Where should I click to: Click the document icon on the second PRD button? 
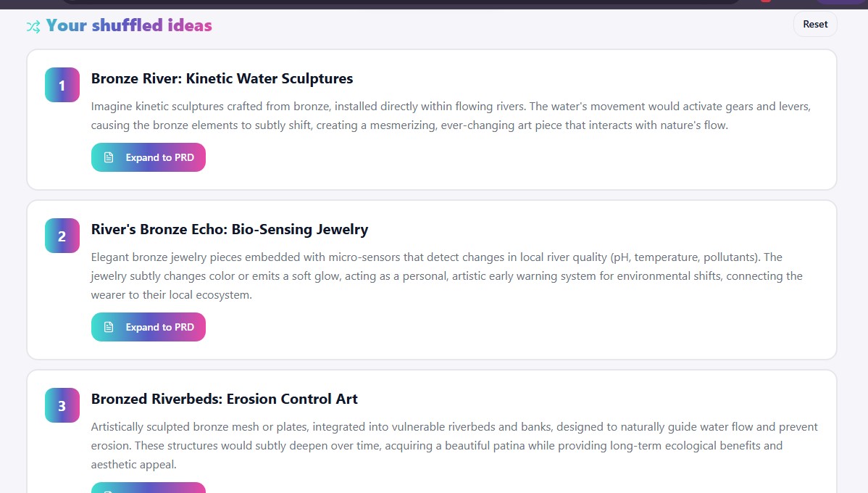(109, 327)
